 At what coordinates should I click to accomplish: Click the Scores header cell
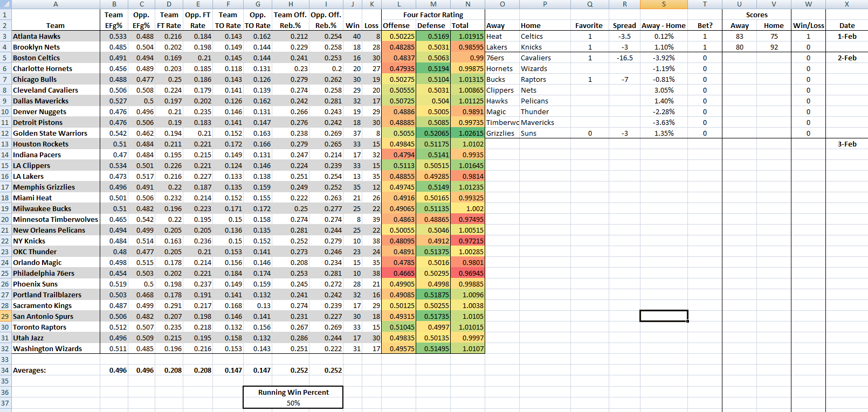point(756,15)
